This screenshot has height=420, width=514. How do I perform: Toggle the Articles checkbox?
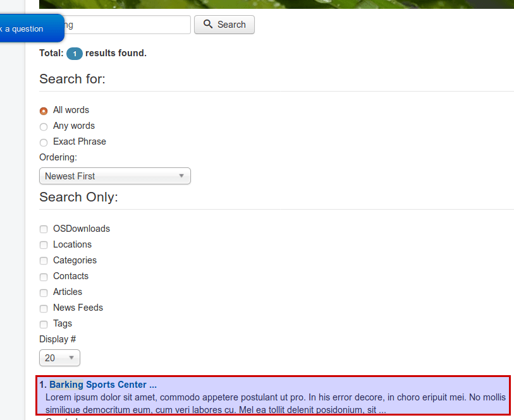click(44, 292)
